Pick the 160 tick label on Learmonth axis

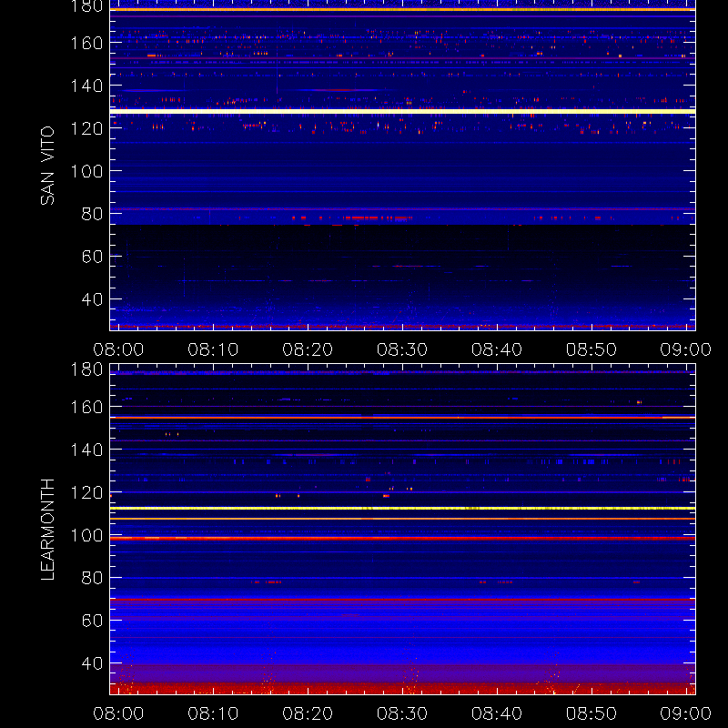86,407
